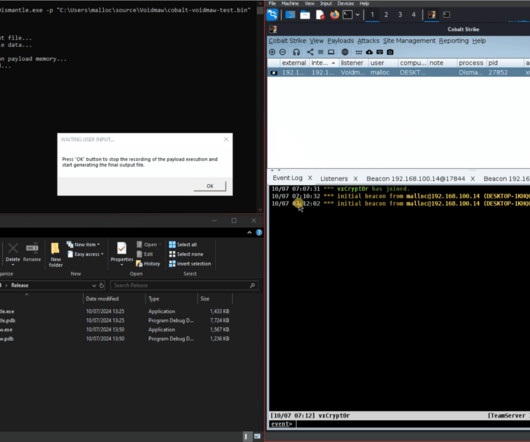Click Invert selection in File Explorer

coord(190,264)
